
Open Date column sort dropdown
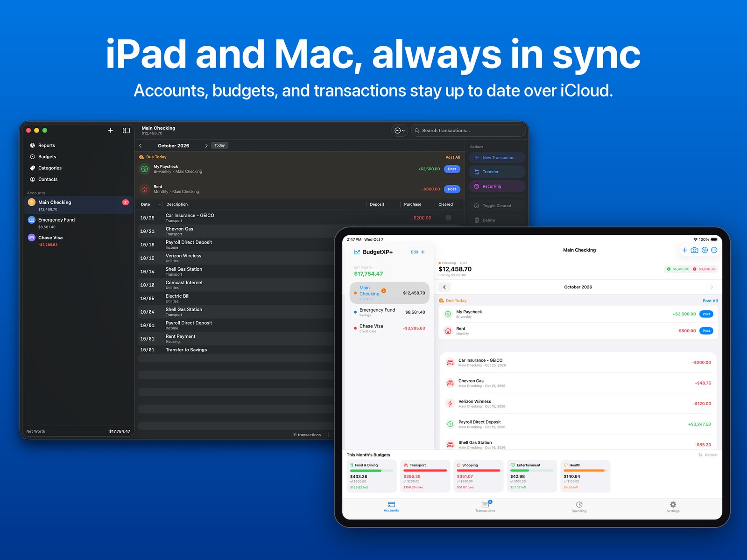point(159,204)
